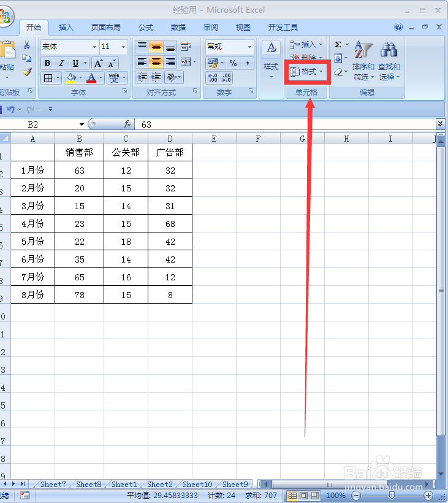This screenshot has width=448, height=503.
Task: Expand the formula bar with the chevron
Action: tap(440, 124)
